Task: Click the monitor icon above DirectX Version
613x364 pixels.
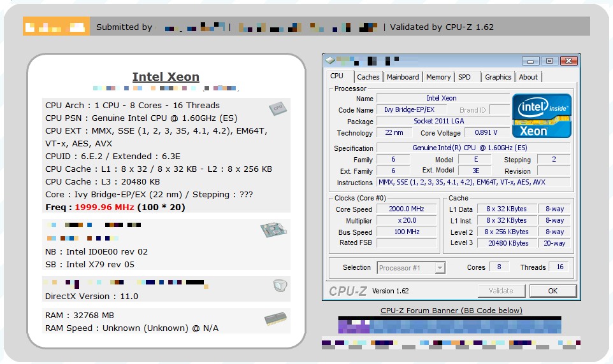Action: tap(279, 285)
